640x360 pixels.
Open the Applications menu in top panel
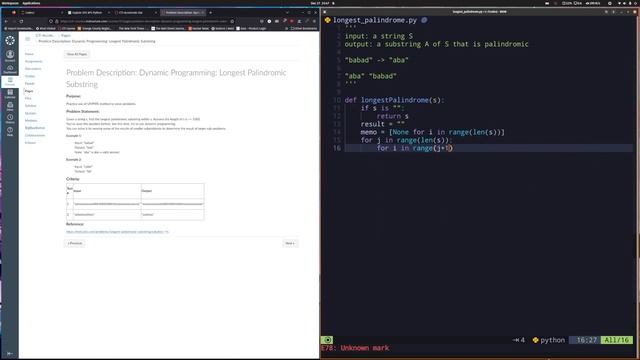[31, 3]
